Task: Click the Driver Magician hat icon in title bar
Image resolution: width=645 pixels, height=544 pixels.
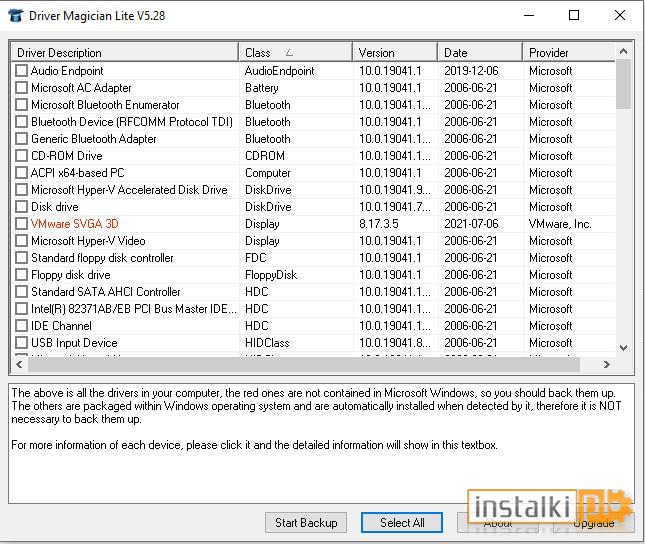Action: point(16,16)
